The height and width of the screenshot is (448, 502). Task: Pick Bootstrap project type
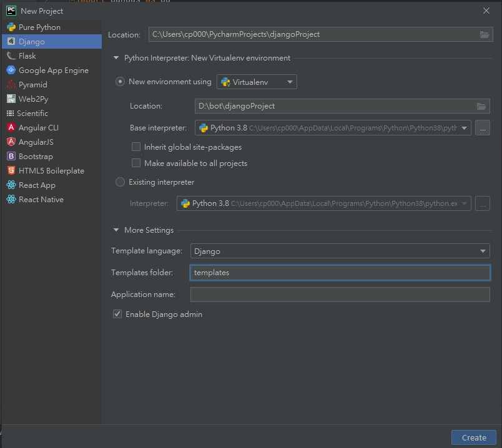coord(52,156)
